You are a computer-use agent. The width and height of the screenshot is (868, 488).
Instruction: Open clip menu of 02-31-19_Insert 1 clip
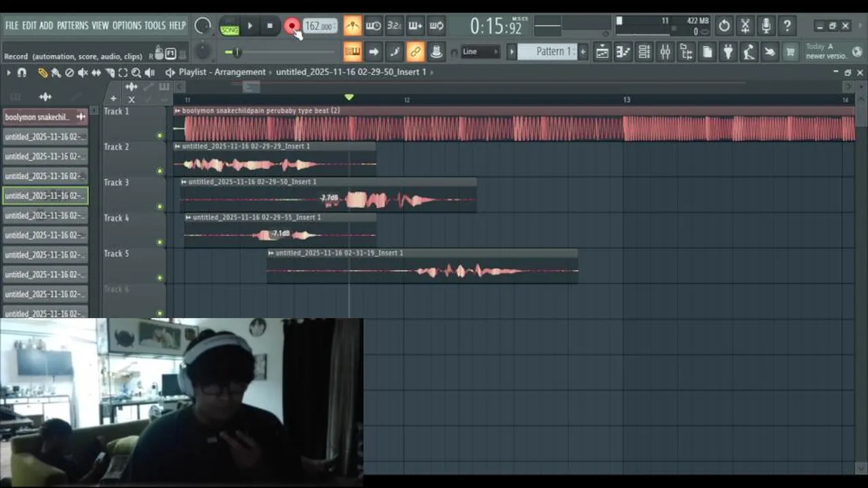coord(271,253)
